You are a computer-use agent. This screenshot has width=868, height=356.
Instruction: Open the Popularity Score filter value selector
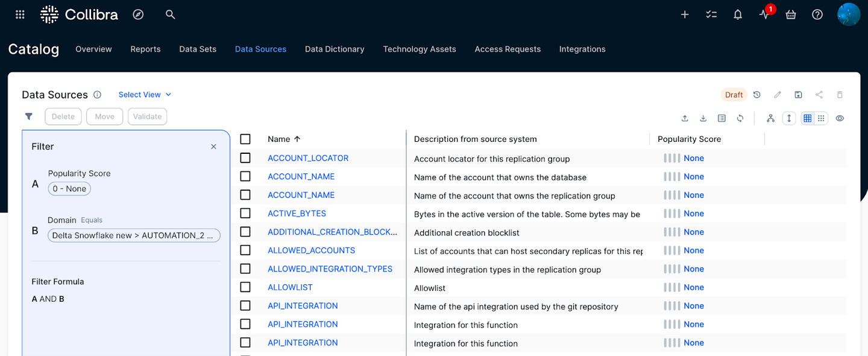pyautogui.click(x=69, y=188)
